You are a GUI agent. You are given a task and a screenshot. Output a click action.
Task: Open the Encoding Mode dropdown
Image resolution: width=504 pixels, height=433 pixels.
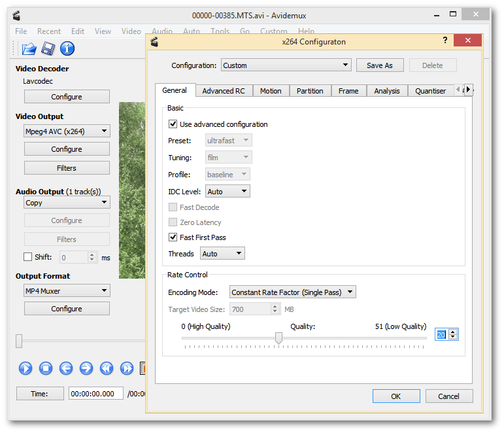click(x=292, y=292)
